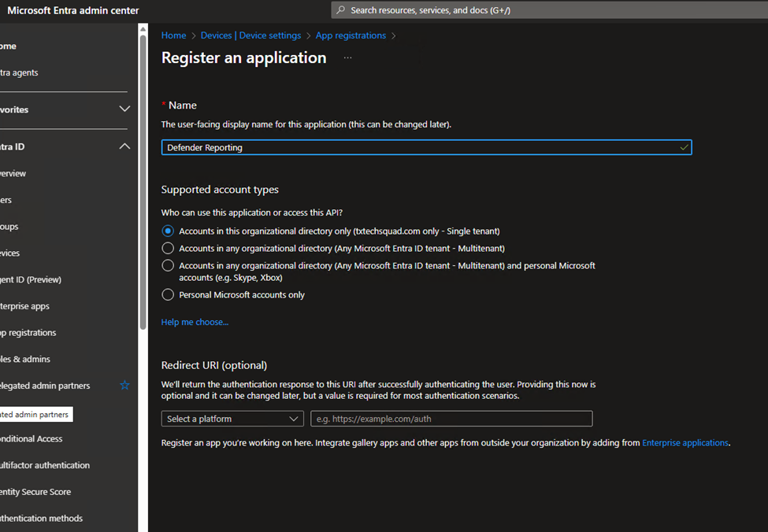Select Multitenant and personal Microsoft accounts option
768x532 pixels.
tap(168, 266)
